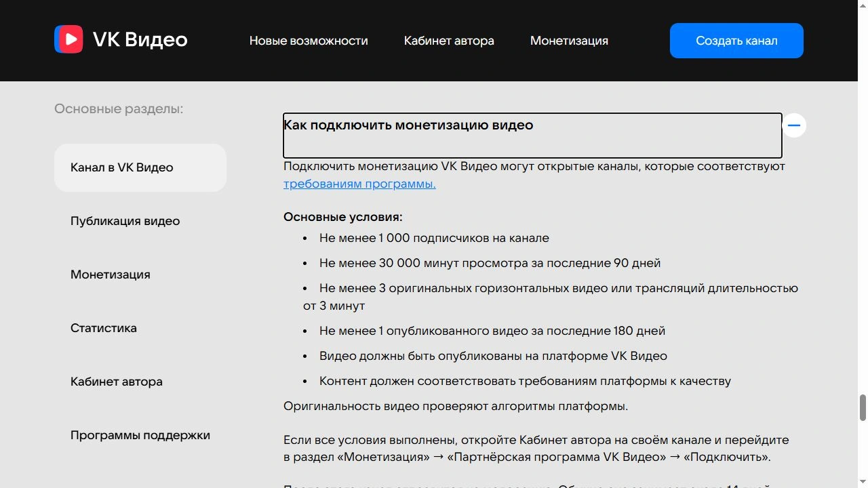Viewport: 868px width, 488px height.
Task: Click the 30 000 минут просмотра line
Action: point(490,263)
